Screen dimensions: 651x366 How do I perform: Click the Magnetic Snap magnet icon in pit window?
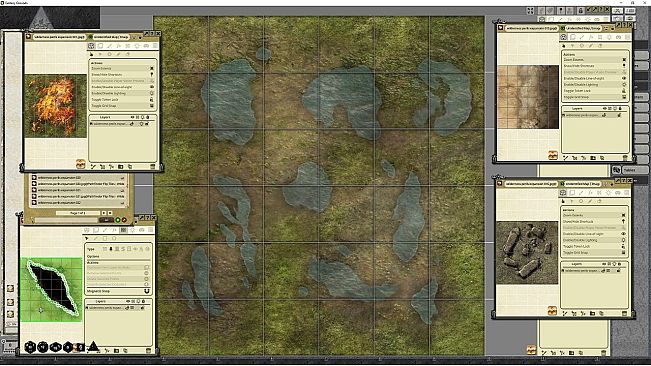click(x=147, y=291)
